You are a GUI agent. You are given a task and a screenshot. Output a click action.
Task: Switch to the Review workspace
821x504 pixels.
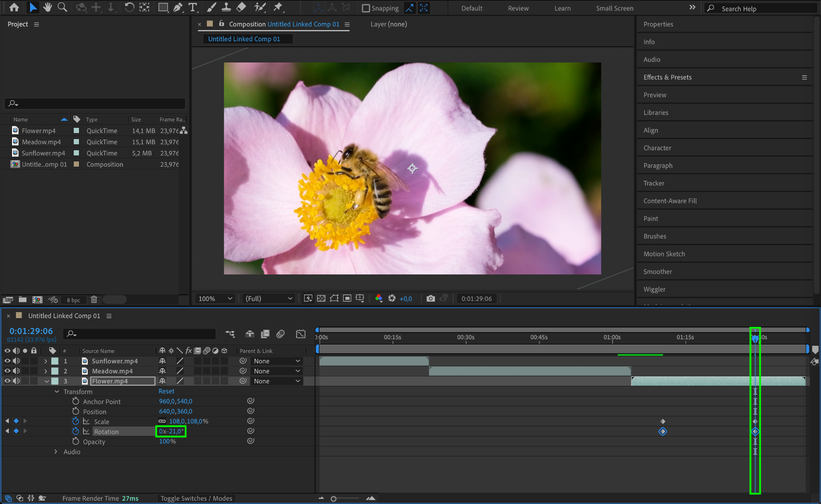[x=518, y=8]
